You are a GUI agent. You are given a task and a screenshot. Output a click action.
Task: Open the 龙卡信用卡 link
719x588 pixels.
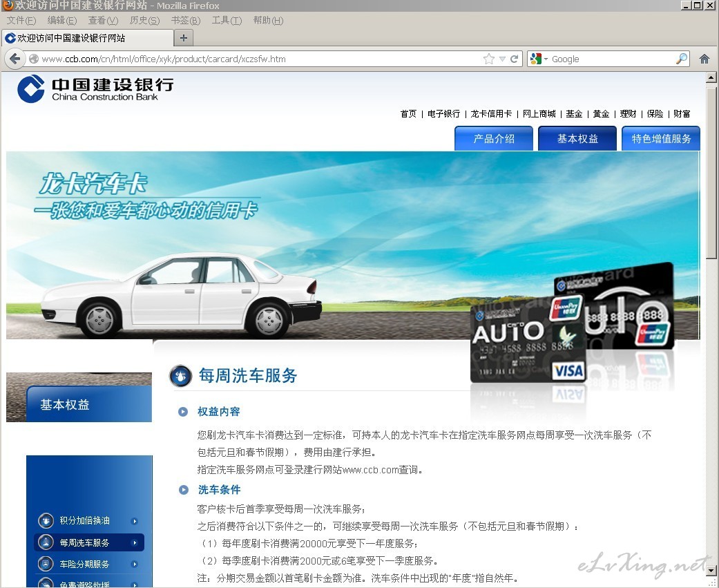click(491, 114)
